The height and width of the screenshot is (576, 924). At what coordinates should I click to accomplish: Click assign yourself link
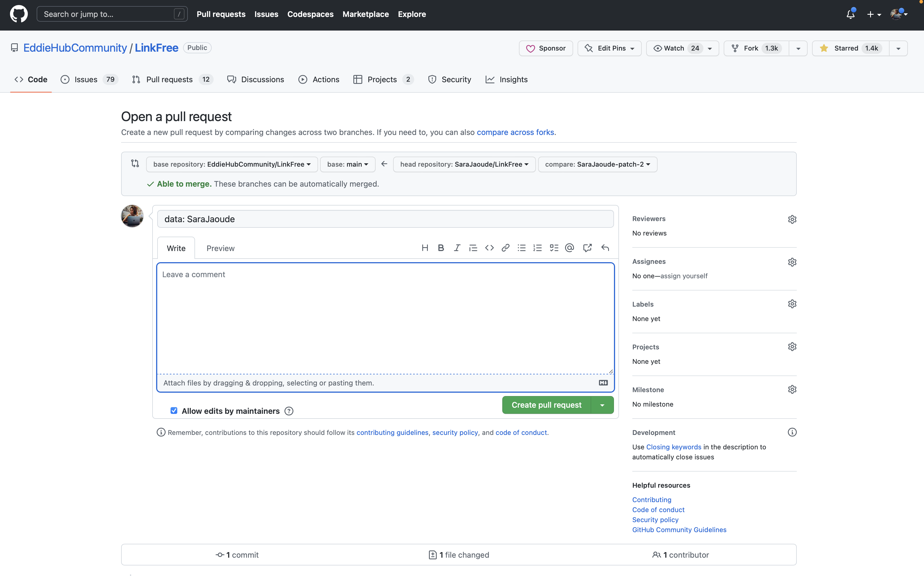click(x=684, y=276)
